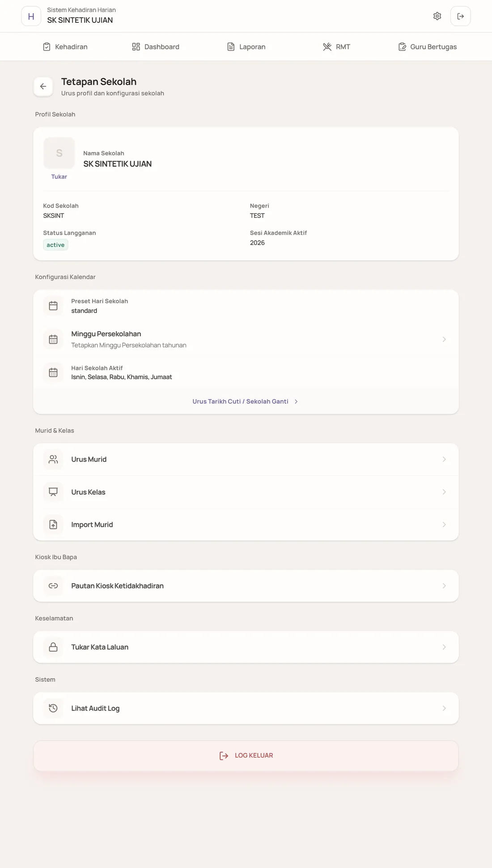Click the school logo placeholder S
Screen dimensions: 492x868
(x=59, y=153)
